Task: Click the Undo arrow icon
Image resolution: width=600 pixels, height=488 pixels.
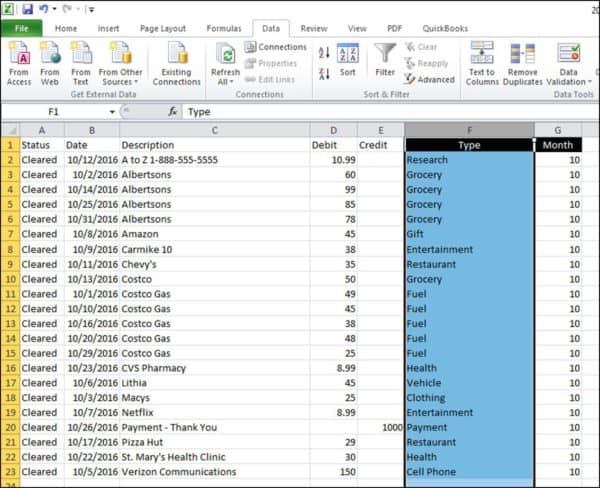Action: [43, 9]
